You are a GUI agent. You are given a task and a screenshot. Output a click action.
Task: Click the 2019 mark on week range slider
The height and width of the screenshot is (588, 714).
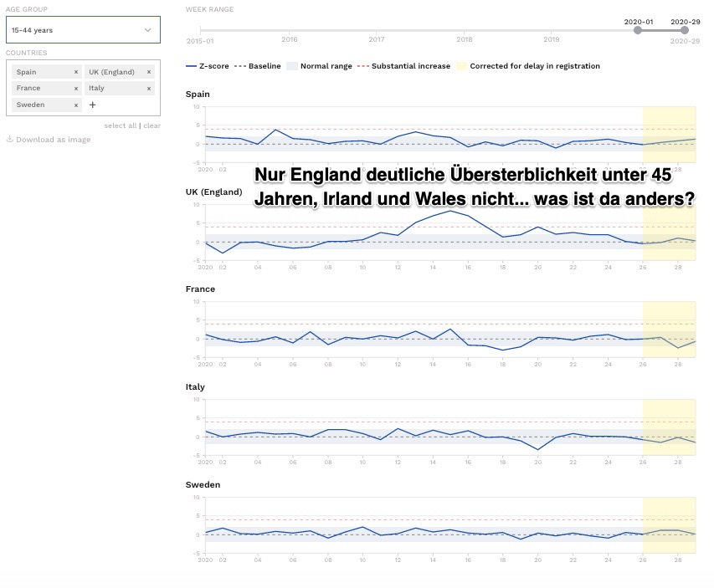[x=552, y=39]
